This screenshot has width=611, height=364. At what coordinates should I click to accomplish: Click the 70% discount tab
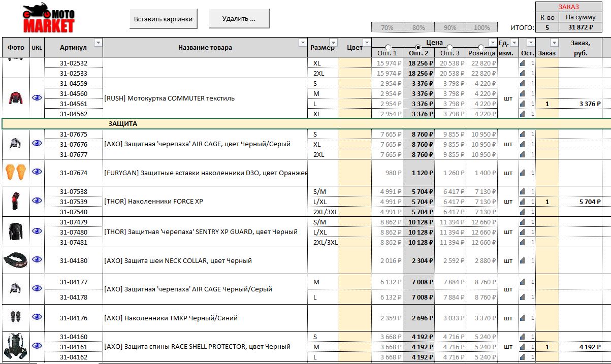[387, 27]
